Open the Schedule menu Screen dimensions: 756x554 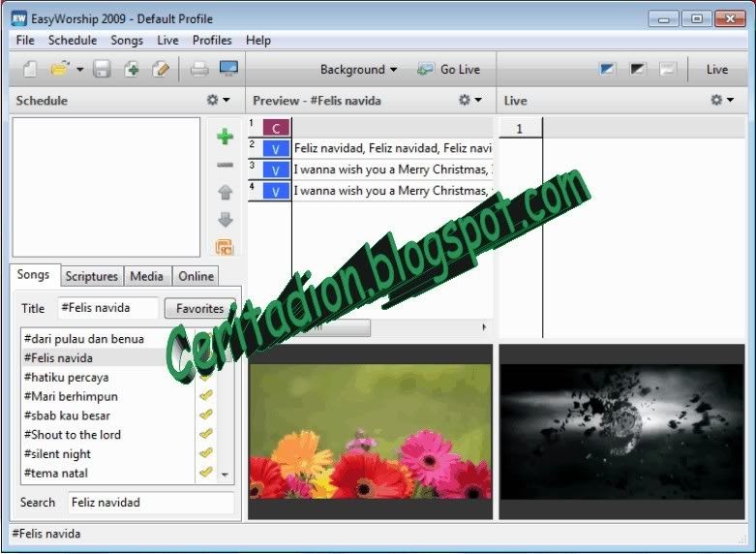(x=73, y=40)
